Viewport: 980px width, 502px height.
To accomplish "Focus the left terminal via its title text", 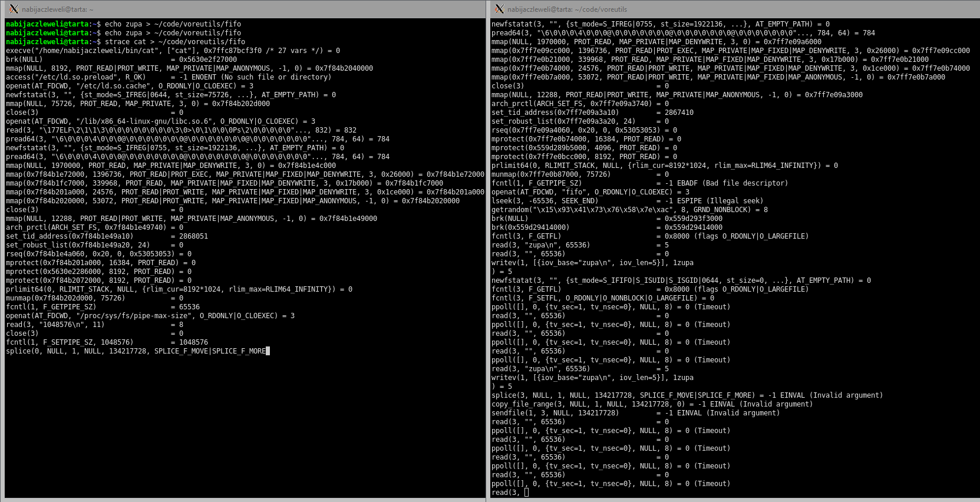I will (58, 9).
